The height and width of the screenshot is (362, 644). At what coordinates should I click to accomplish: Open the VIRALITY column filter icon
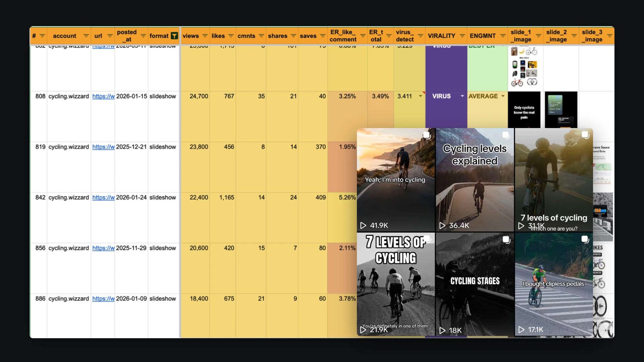(x=462, y=36)
